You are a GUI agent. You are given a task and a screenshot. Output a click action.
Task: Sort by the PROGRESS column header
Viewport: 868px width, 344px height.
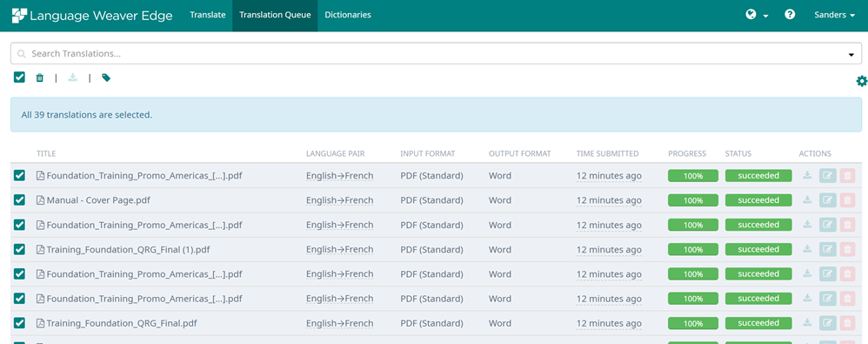click(x=687, y=153)
